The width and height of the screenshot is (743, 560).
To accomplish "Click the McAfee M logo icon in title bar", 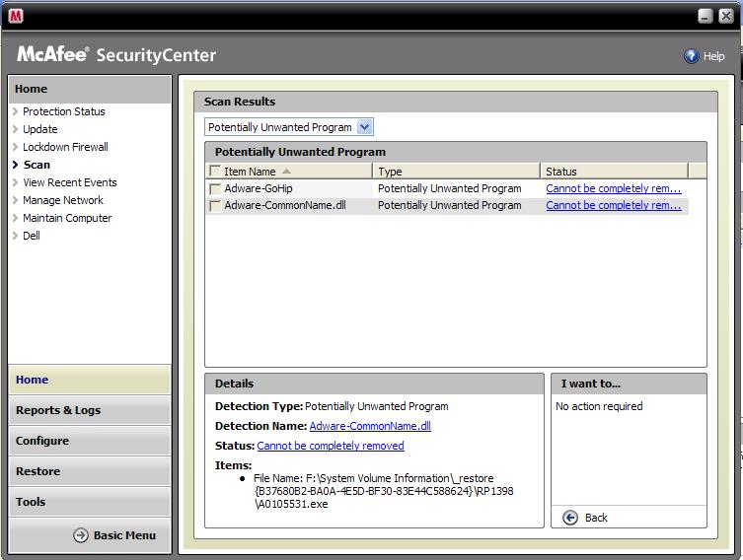I will (x=16, y=16).
